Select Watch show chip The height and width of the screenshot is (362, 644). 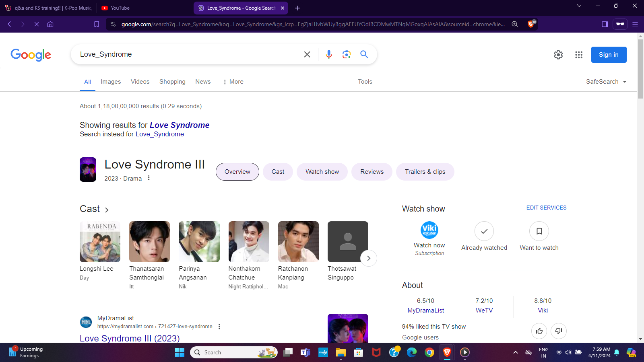click(322, 172)
